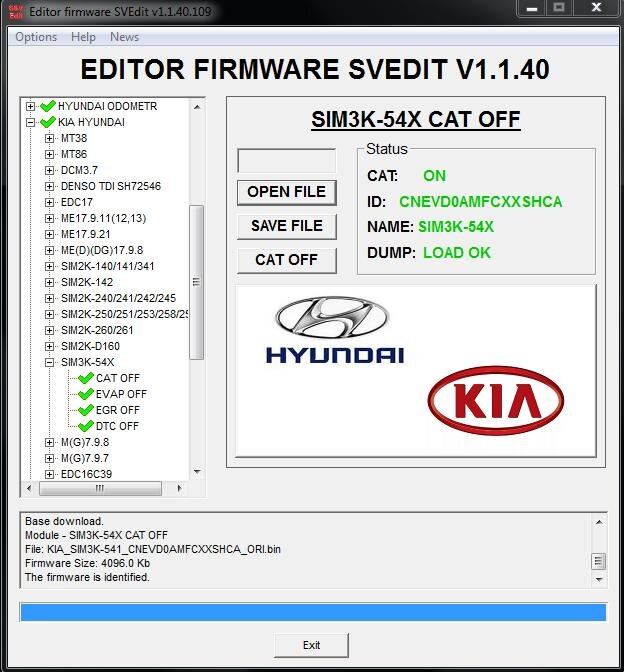Screen dimensions: 624x672
Task: Expand the DCM3.7 node
Action: pyautogui.click(x=49, y=170)
